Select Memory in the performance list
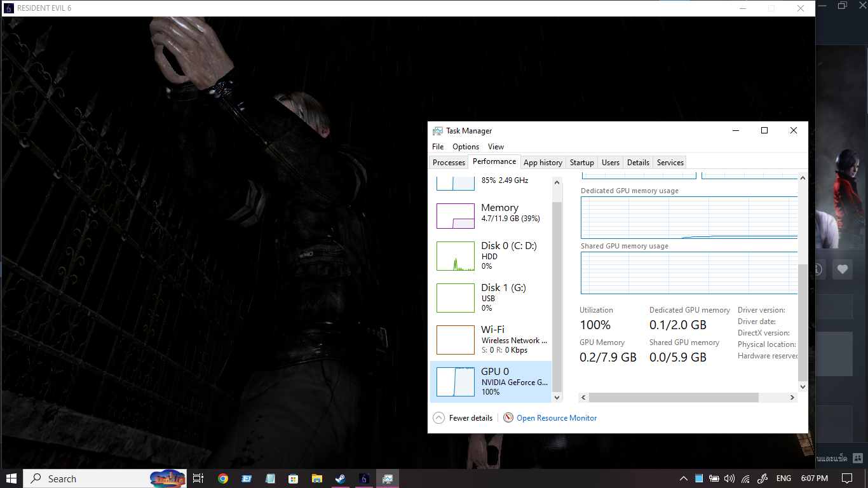 pyautogui.click(x=491, y=216)
